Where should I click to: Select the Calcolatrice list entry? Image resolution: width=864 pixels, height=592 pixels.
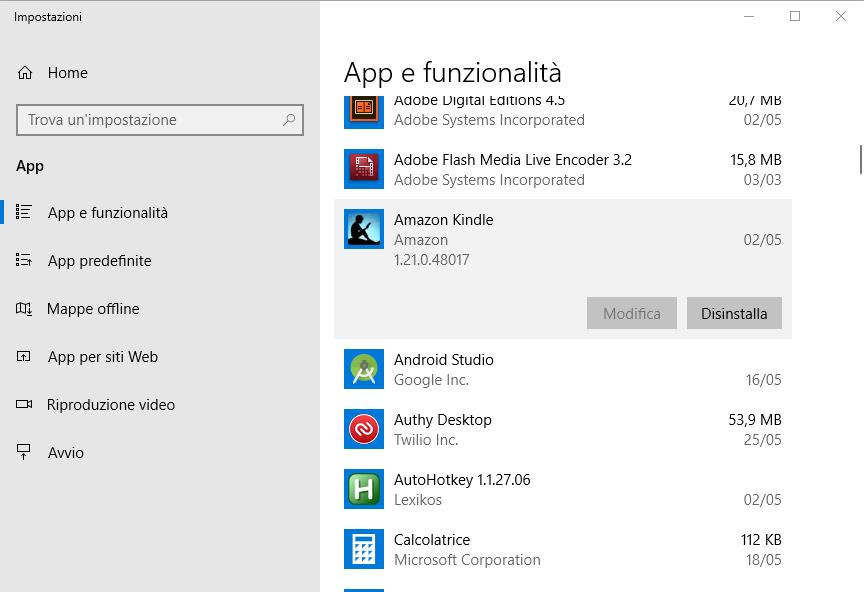point(563,550)
